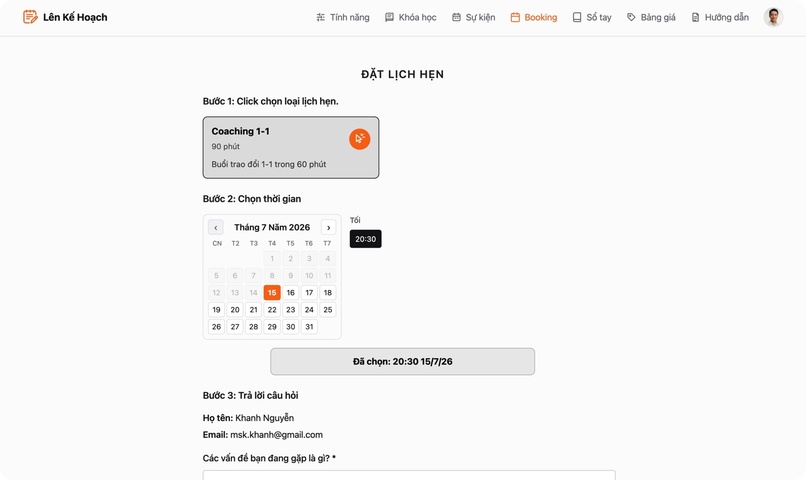Choose July 22 on the calendar
The height and width of the screenshot is (480, 806).
(272, 309)
